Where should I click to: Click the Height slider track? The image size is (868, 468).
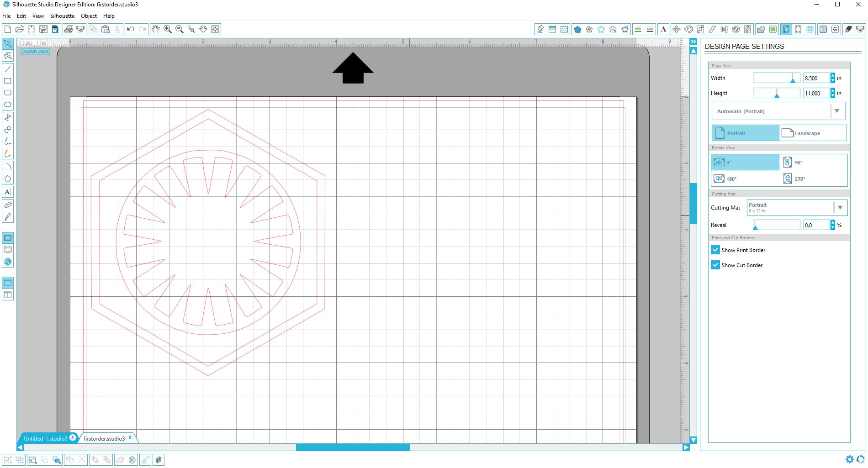click(x=776, y=93)
